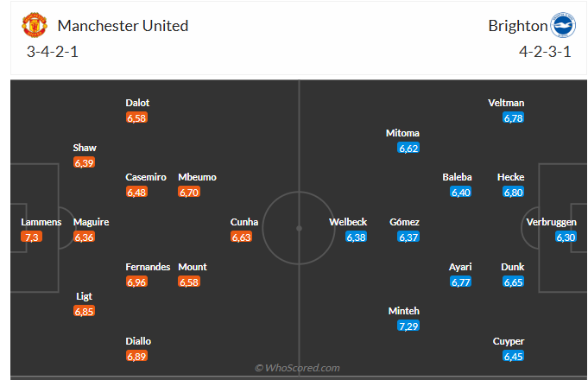The height and width of the screenshot is (380, 588).
Task: Click Diallo's 6.89 rating badge
Action: [x=137, y=356]
